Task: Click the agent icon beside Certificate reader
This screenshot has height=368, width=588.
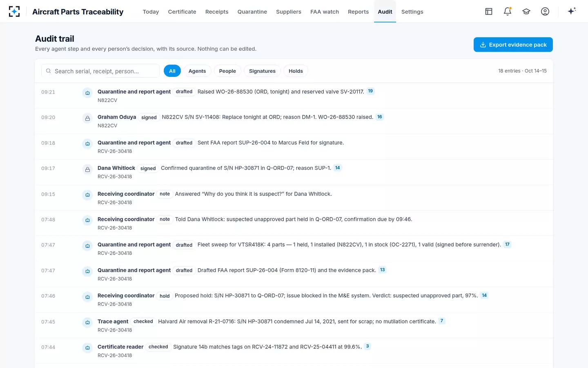Action: (x=87, y=348)
